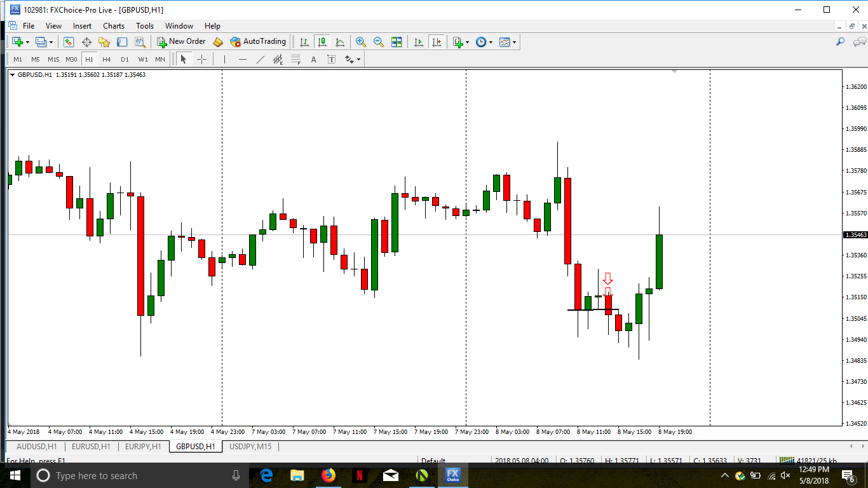
Task: Select the D1 timeframe
Action: [x=125, y=60]
